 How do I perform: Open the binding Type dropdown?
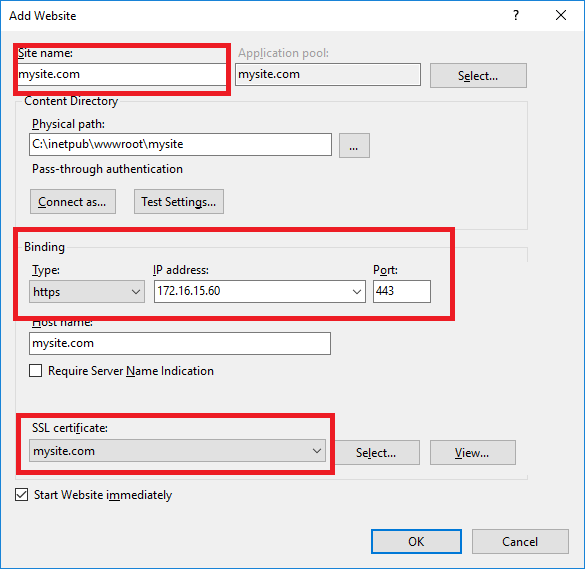[87, 291]
